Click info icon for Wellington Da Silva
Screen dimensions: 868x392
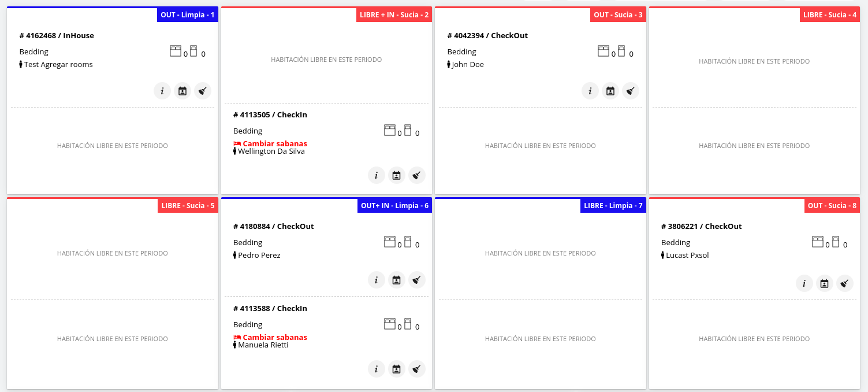click(x=377, y=175)
